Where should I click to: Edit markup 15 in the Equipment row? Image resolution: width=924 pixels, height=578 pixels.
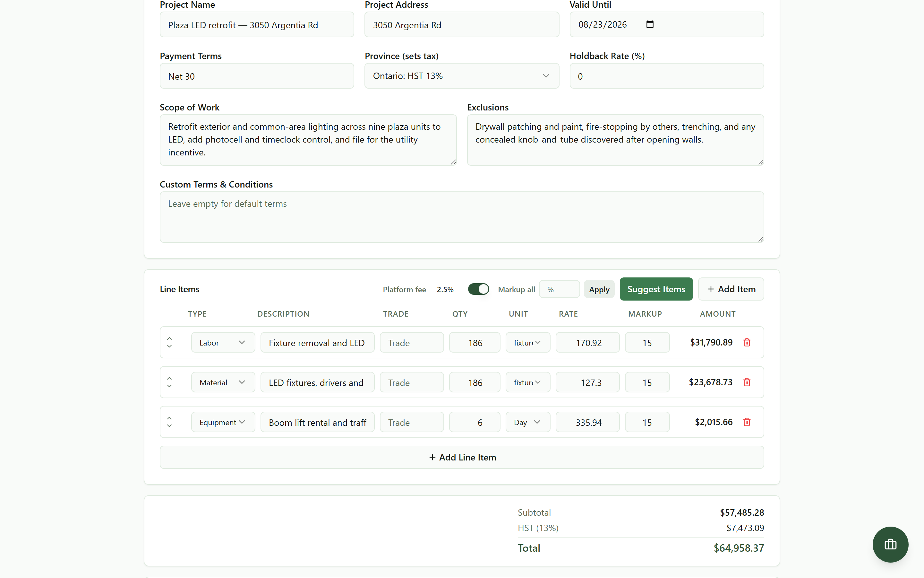tap(647, 422)
